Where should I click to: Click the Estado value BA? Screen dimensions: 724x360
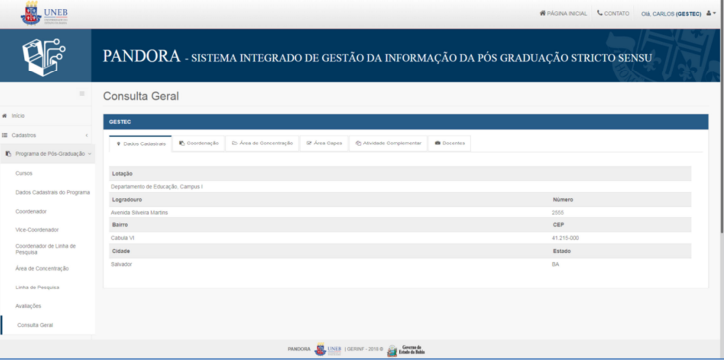(x=555, y=264)
